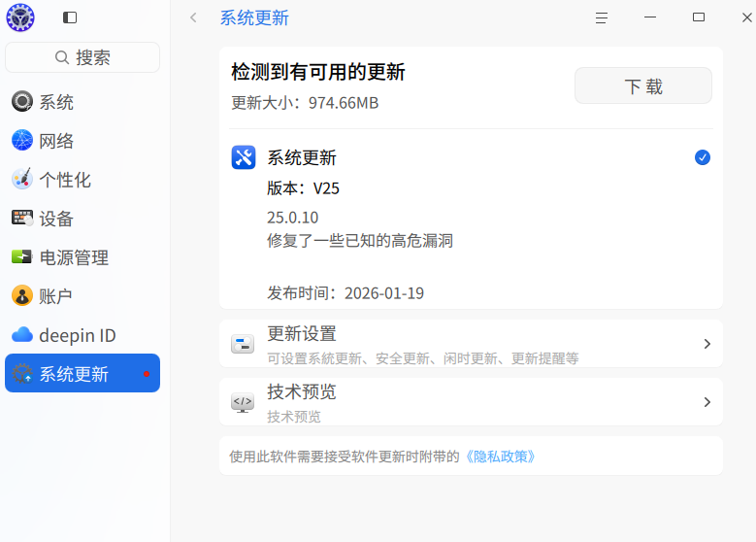Click the Control Center app logo
This screenshot has height=542, width=756.
(20, 17)
